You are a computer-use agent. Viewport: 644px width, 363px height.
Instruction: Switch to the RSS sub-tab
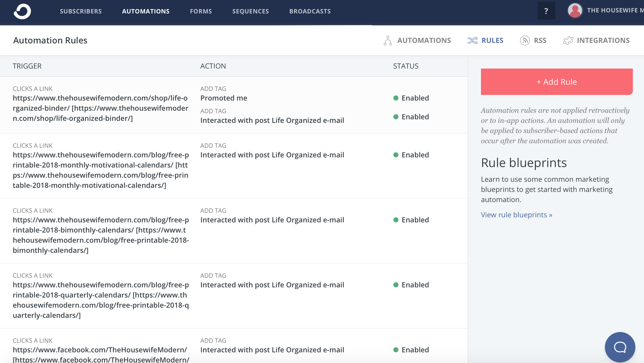(x=540, y=41)
